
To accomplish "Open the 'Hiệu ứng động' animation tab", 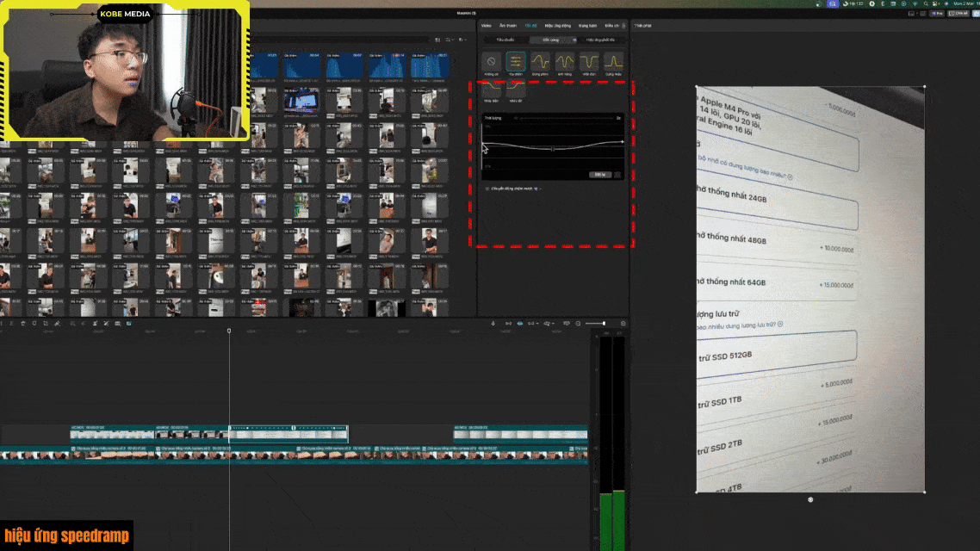I will tap(559, 26).
